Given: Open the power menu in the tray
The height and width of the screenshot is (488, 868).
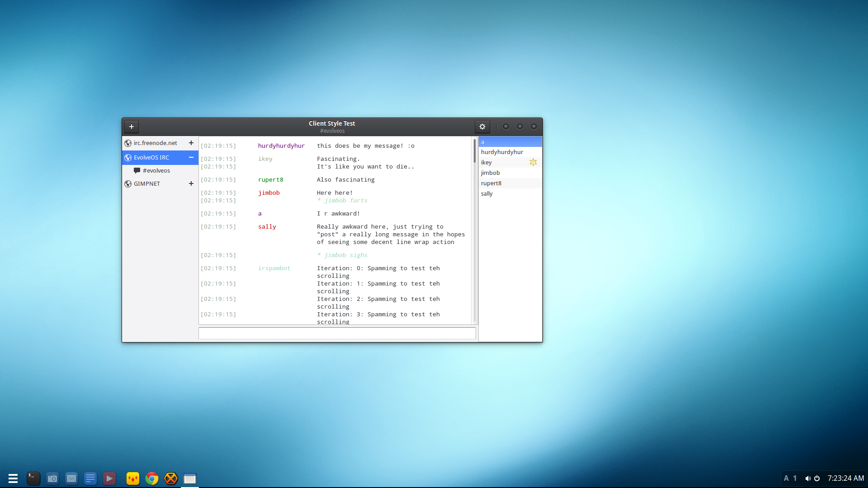Looking at the screenshot, I should coord(817,478).
